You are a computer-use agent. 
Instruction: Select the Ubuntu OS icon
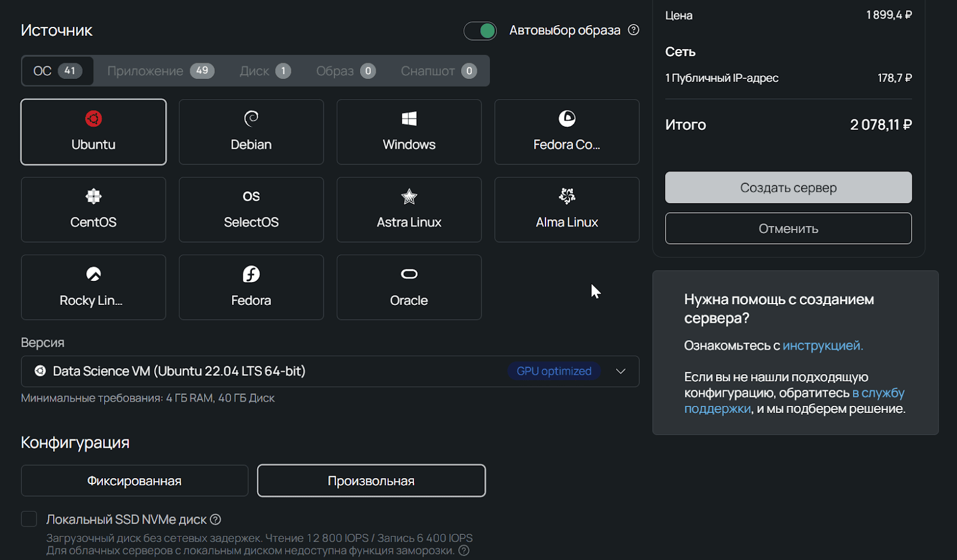pos(93,119)
